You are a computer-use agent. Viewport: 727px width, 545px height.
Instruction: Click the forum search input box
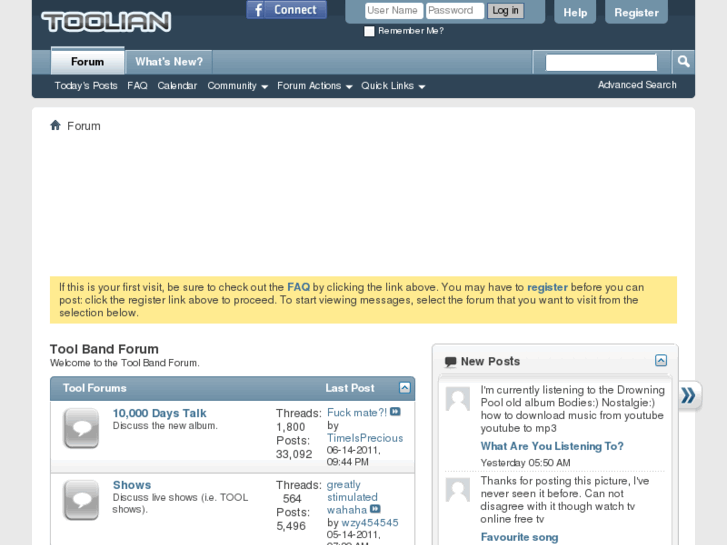601,62
